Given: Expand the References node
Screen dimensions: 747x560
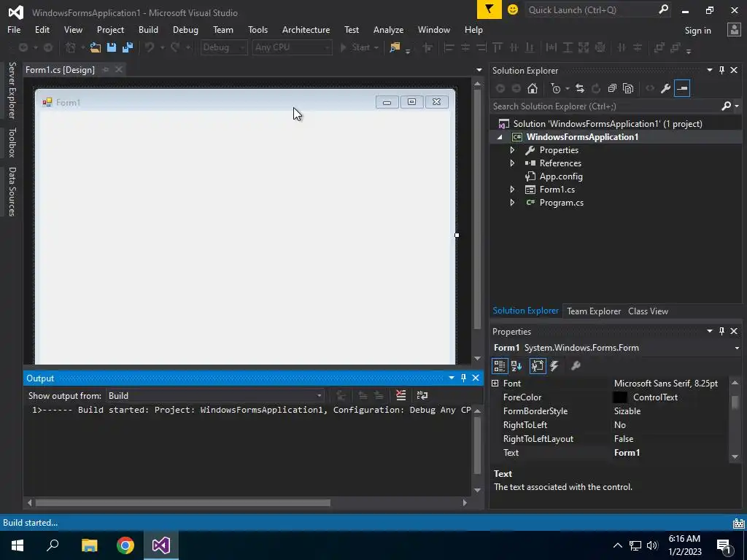Looking at the screenshot, I should [x=512, y=163].
